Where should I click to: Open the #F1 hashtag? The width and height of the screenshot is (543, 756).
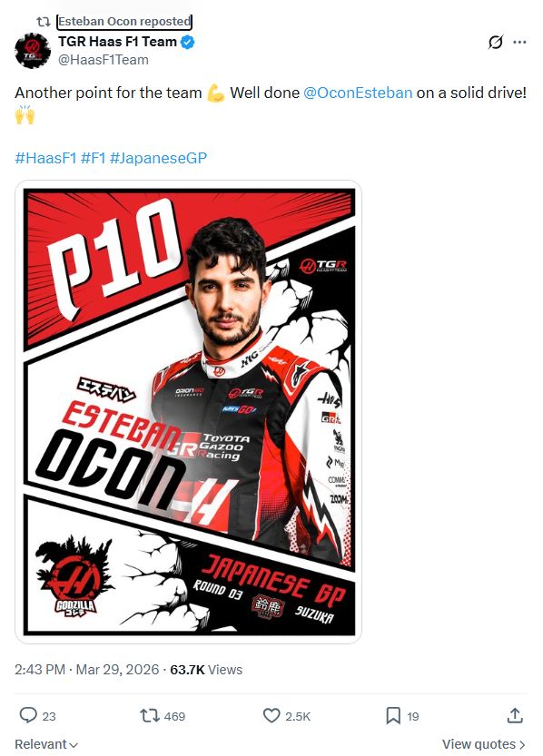pyautogui.click(x=93, y=158)
